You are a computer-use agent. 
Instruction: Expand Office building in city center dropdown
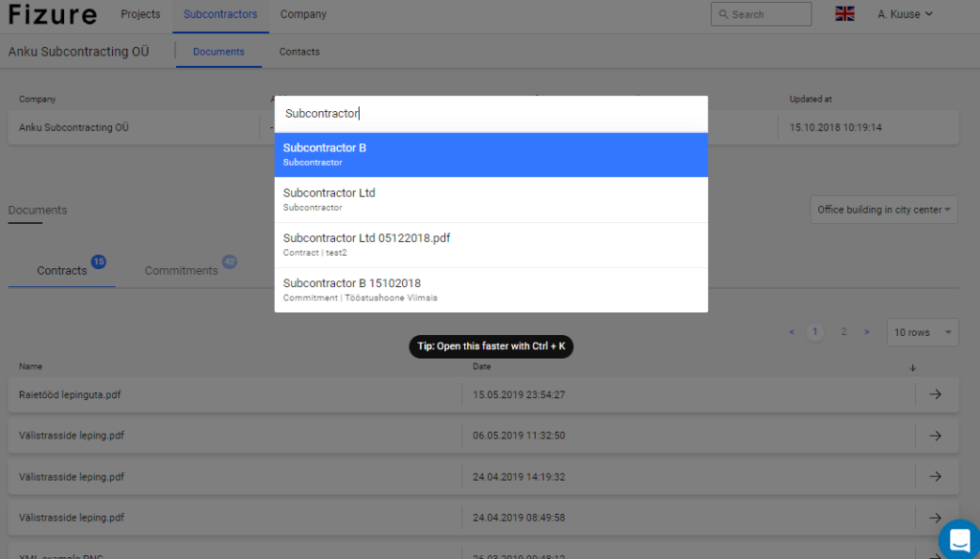[883, 210]
